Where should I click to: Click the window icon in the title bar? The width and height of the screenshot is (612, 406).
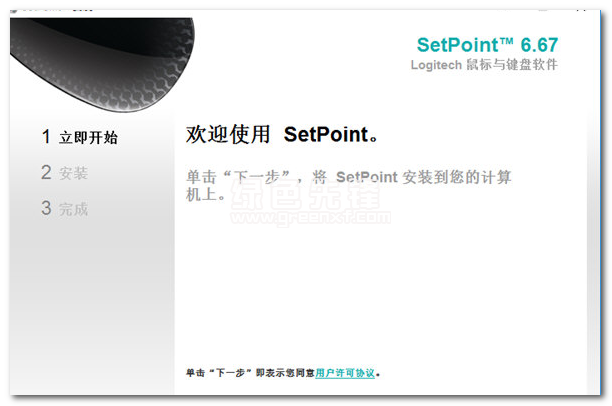click(x=14, y=10)
